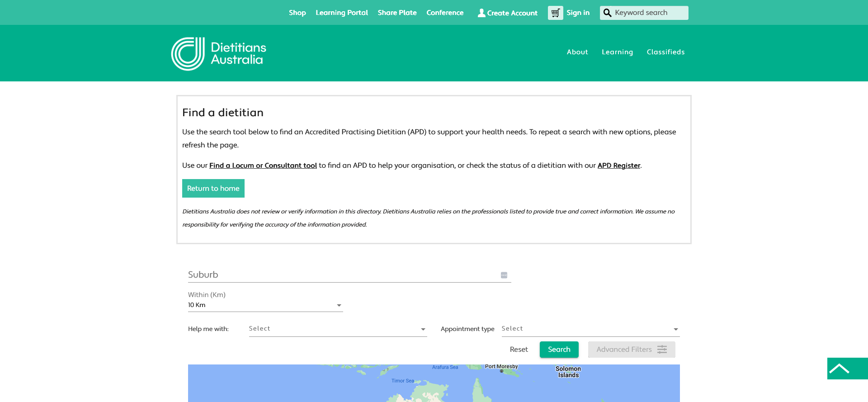Image resolution: width=868 pixels, height=402 pixels.
Task: Click the Dietitians Australia logo
Action: click(219, 54)
